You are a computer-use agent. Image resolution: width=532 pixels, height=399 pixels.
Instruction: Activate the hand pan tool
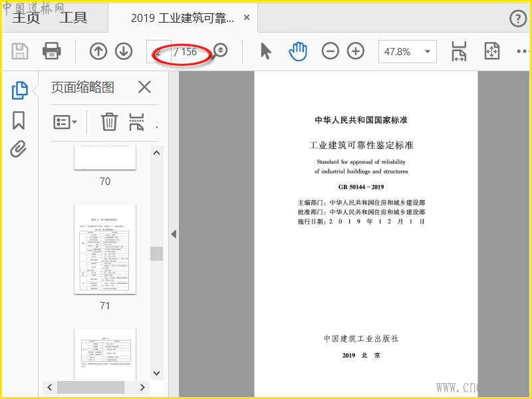click(298, 52)
